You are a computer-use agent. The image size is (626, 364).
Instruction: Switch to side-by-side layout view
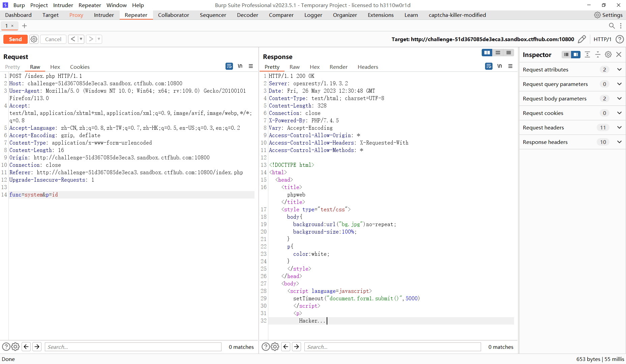pos(487,53)
